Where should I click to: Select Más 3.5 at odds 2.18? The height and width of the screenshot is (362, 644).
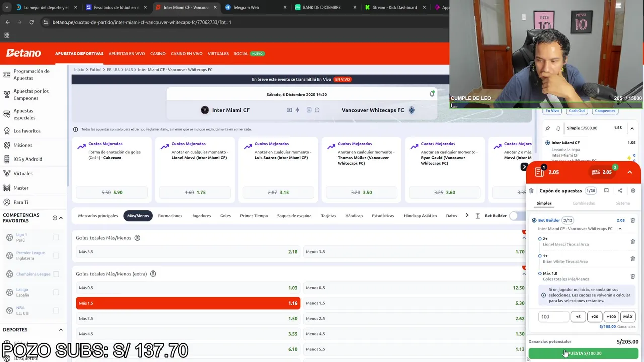coord(188,252)
